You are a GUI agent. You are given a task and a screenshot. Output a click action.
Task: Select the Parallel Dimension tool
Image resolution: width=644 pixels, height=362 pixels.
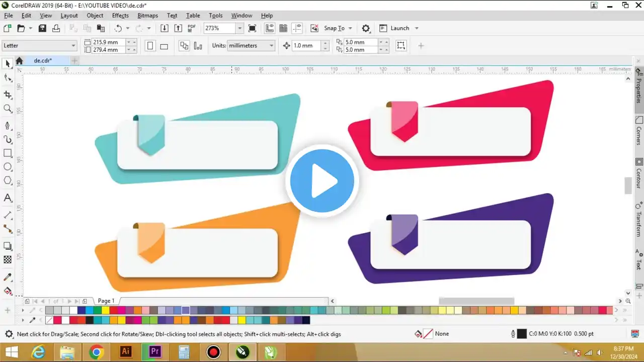click(8, 215)
